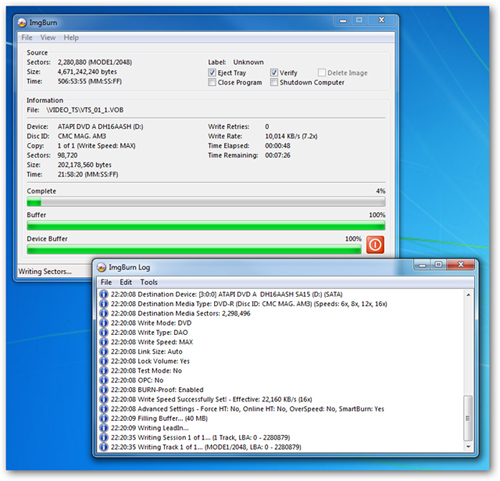The width and height of the screenshot is (500, 481).
Task: Open the File menu in ImgBurn window
Action: [x=27, y=38]
